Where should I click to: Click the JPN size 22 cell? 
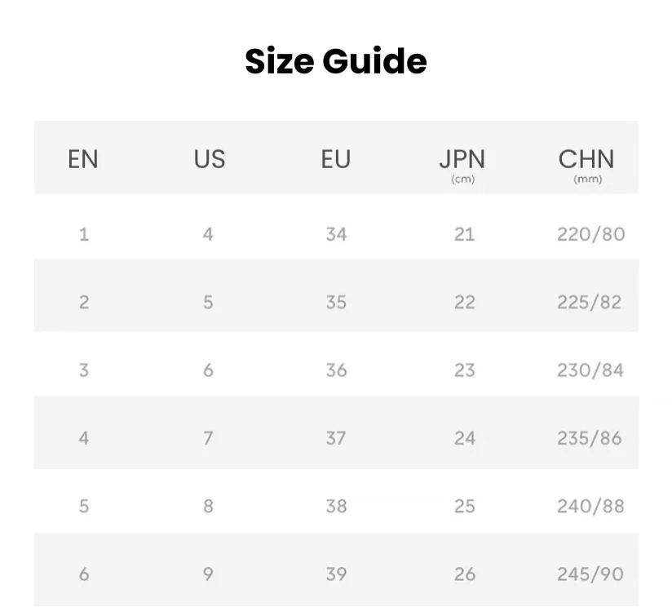(465, 302)
